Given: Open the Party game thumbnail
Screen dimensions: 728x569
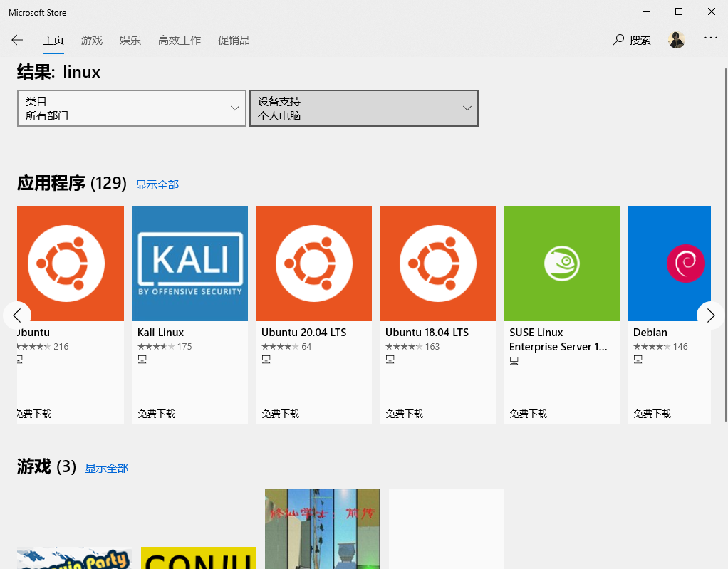Looking at the screenshot, I should (x=74, y=558).
